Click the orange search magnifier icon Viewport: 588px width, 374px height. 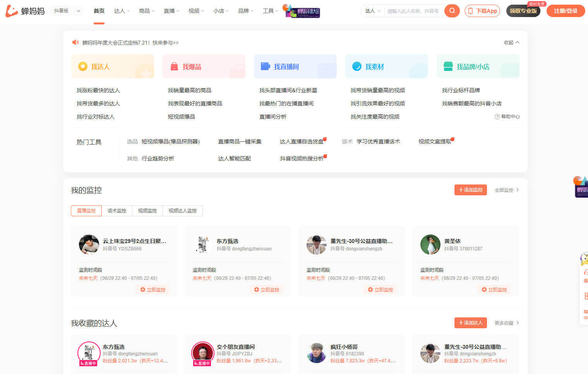coord(452,11)
